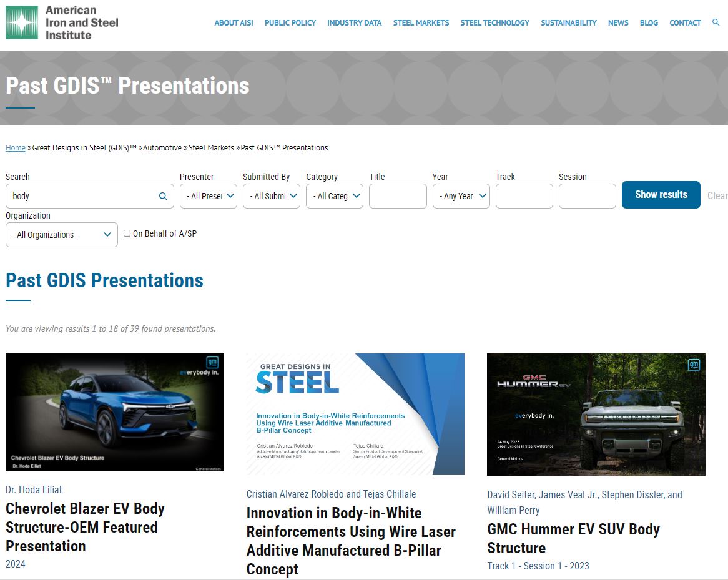Visit the Blog navigation link
Screen dimensions: 728x580
tap(649, 22)
